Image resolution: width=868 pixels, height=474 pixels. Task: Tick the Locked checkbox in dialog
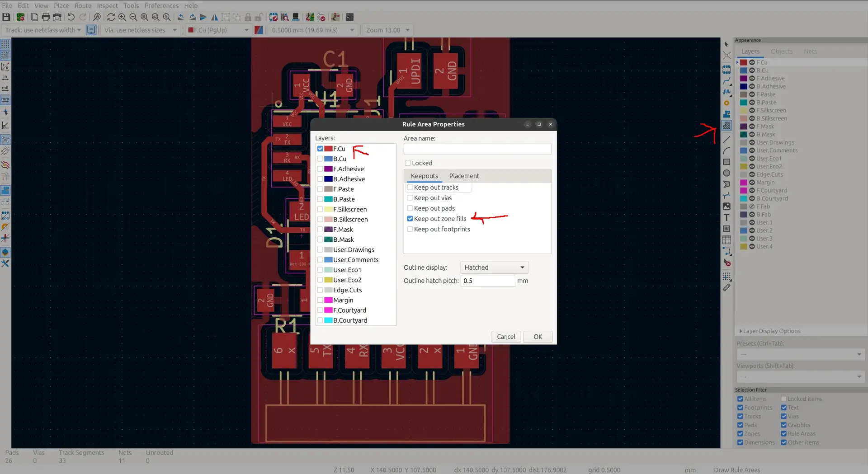[408, 163]
